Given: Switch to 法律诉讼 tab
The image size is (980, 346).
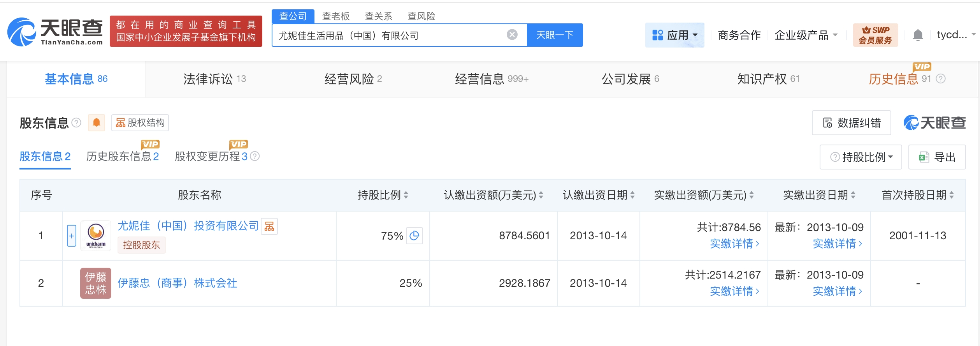Looking at the screenshot, I should tap(214, 79).
